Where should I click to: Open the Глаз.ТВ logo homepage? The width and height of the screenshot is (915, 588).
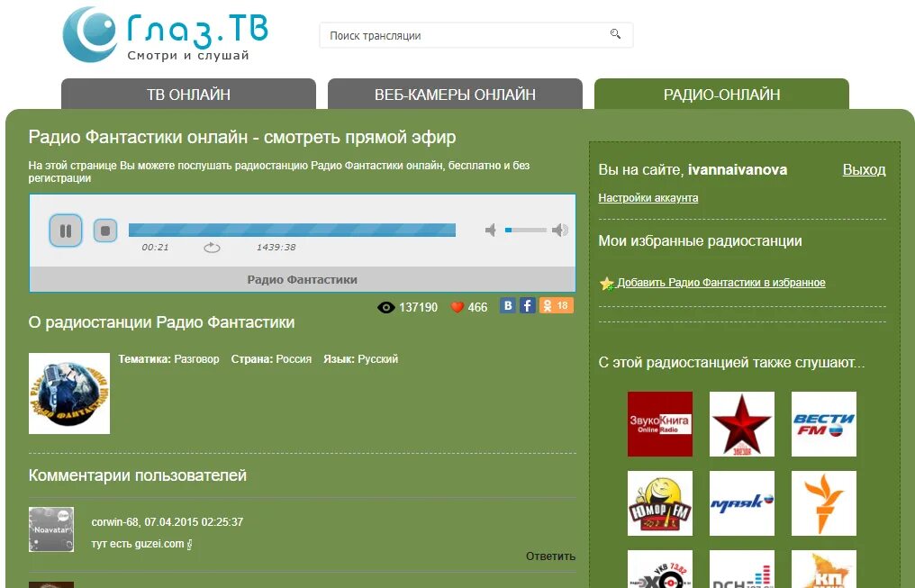point(165,34)
